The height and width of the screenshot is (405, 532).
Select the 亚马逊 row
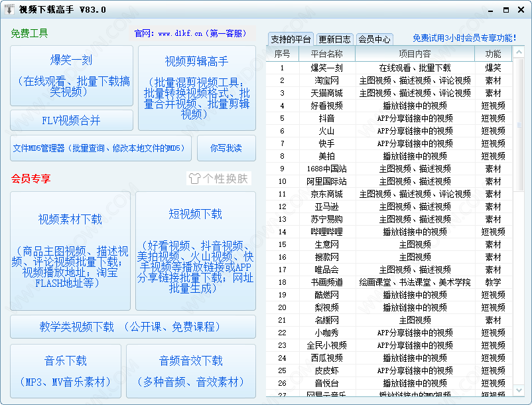click(x=389, y=206)
